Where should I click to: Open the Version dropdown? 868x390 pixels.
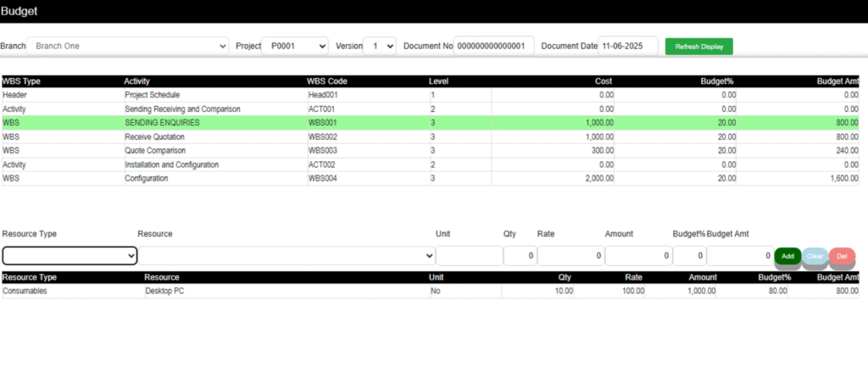coord(379,46)
